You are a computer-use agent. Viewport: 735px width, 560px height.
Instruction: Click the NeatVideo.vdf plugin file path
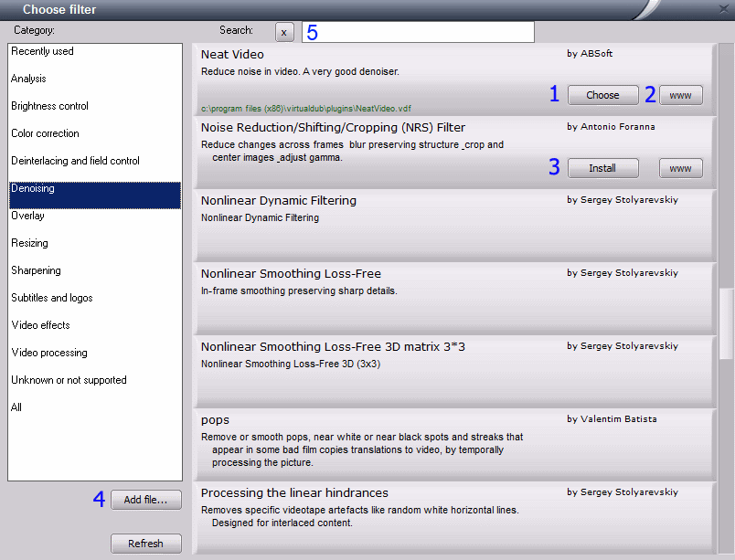(x=306, y=109)
